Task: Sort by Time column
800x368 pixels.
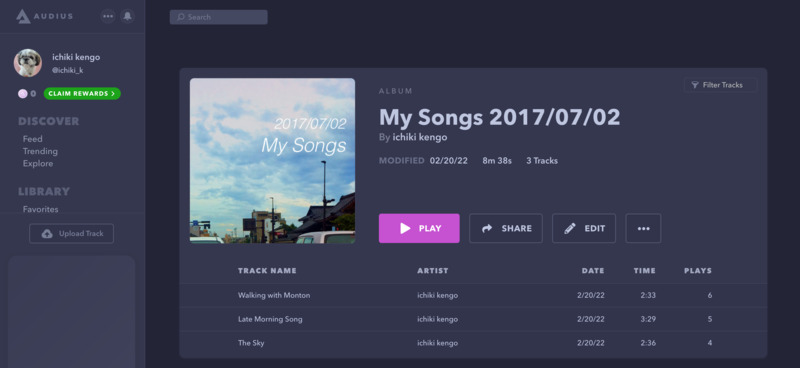Action: tap(644, 271)
